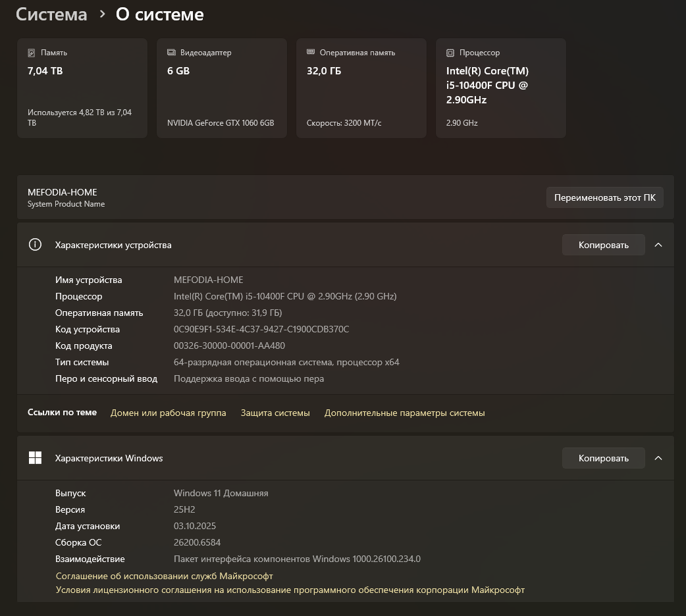This screenshot has height=616, width=686.
Task: Go back to Система in breadcrumb
Action: 51,14
